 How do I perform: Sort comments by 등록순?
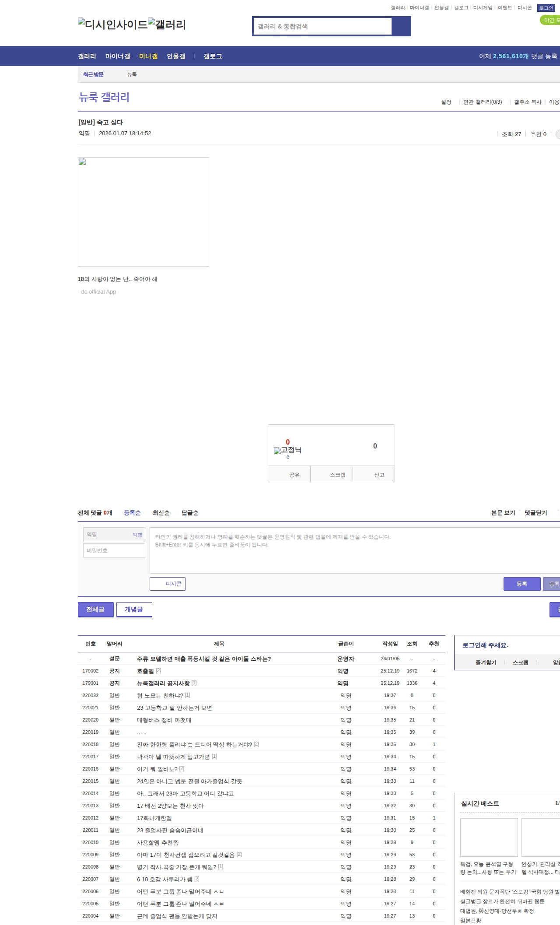pyautogui.click(x=132, y=513)
